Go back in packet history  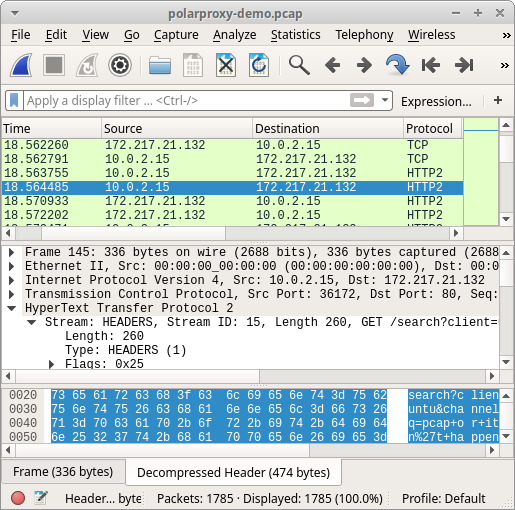click(x=332, y=65)
